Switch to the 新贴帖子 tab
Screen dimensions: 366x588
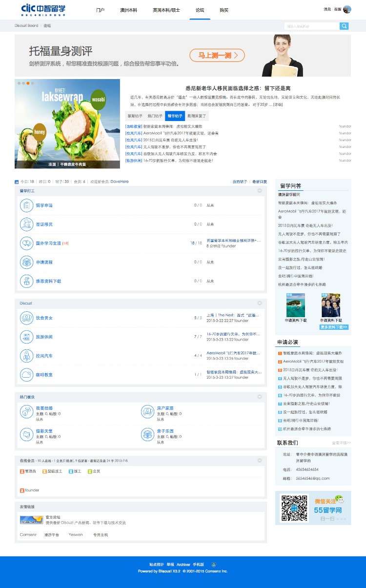[x=135, y=116]
